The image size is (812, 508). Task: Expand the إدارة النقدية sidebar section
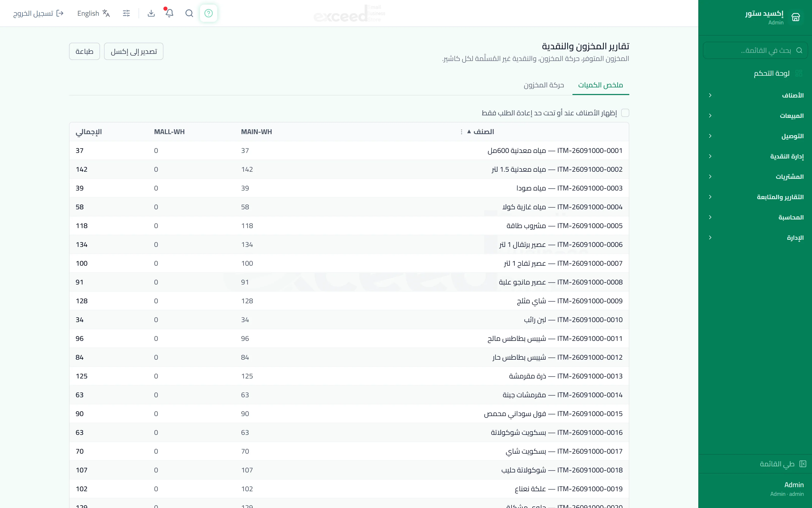pyautogui.click(x=755, y=156)
